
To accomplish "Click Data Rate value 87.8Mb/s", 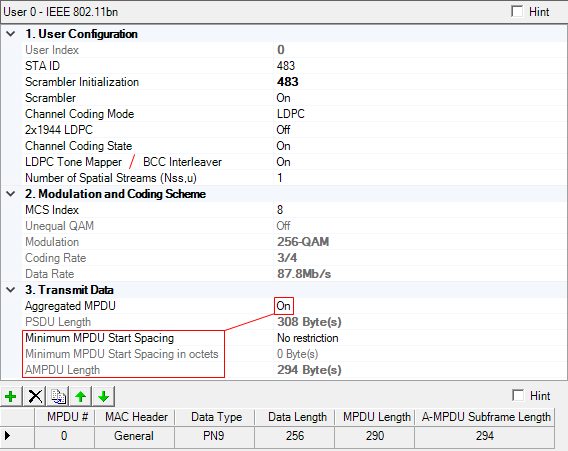I will tap(304, 274).
